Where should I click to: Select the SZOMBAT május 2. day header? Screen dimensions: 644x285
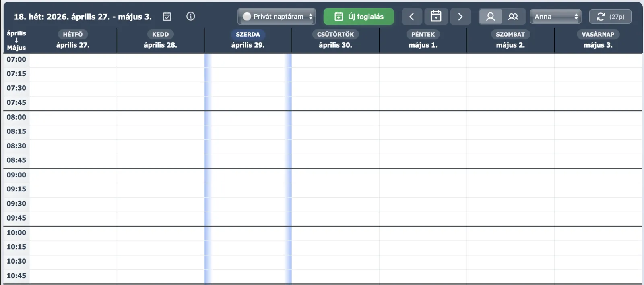tap(510, 40)
